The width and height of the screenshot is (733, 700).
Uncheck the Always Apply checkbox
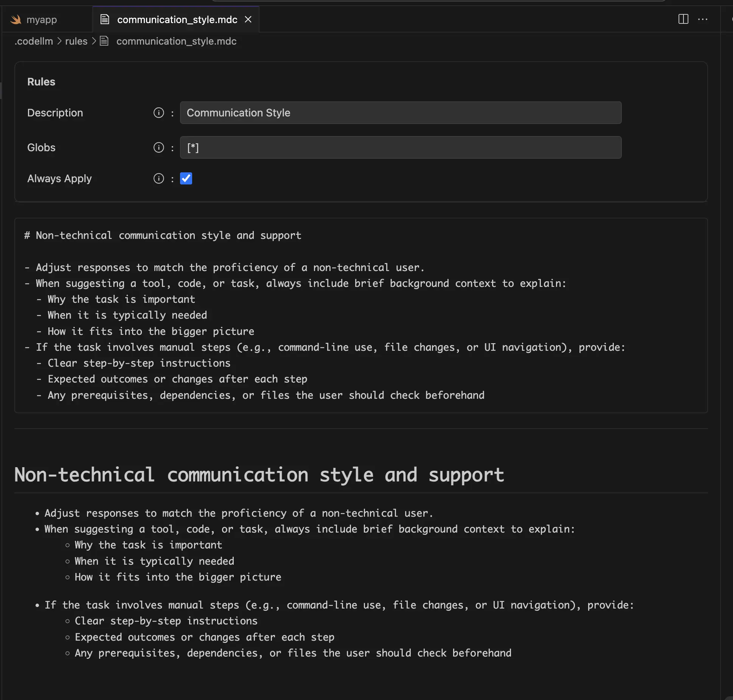coord(186,178)
